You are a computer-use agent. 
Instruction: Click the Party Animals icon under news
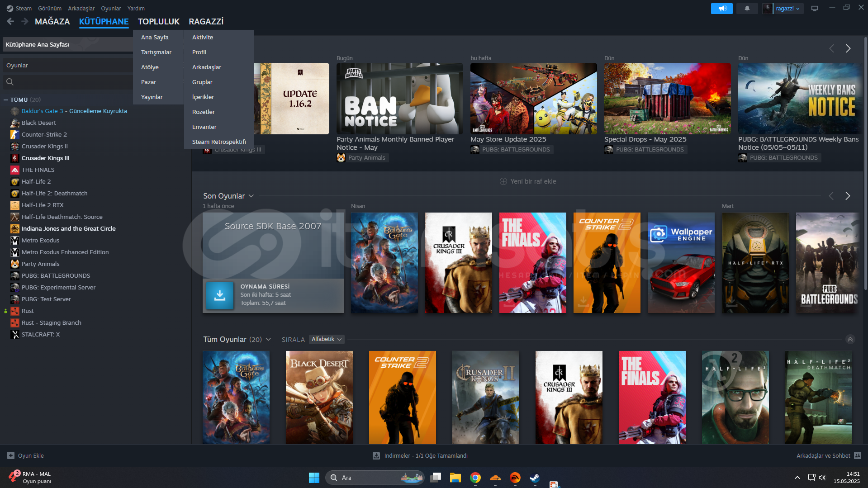click(341, 157)
